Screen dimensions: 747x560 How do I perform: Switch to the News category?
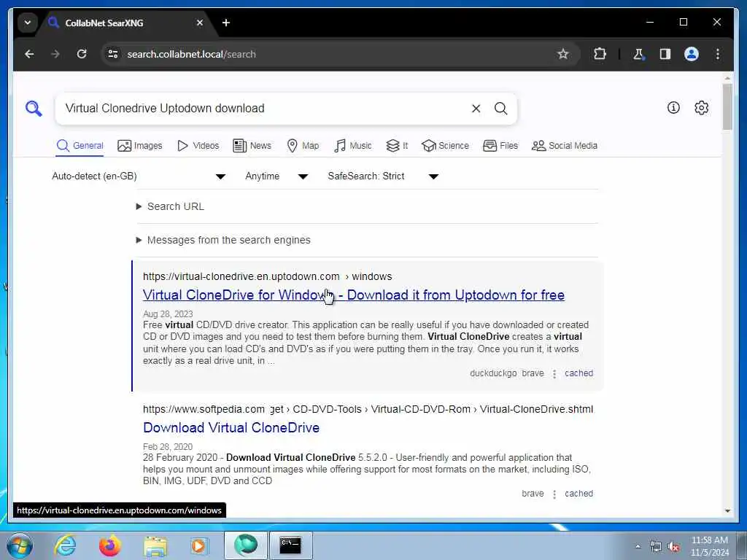252,146
